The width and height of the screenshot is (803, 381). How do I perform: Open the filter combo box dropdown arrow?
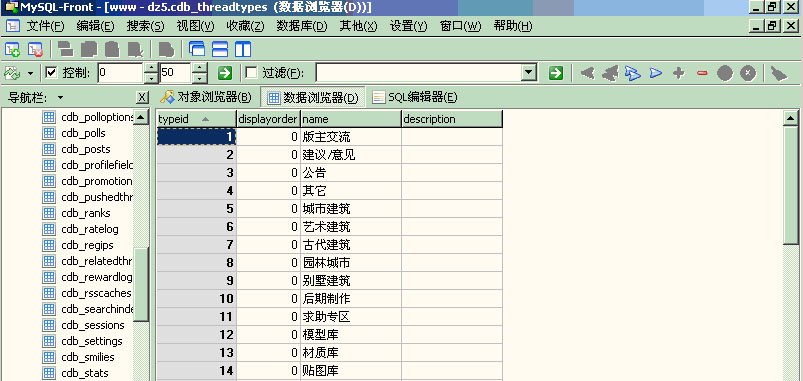[x=529, y=73]
